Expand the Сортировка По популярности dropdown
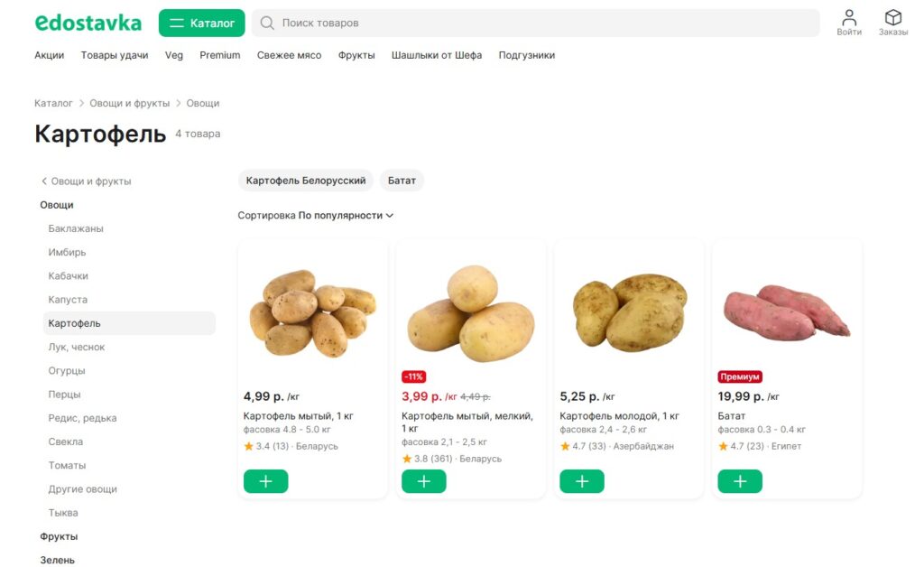Image resolution: width=924 pixels, height=567 pixels. pos(316,216)
